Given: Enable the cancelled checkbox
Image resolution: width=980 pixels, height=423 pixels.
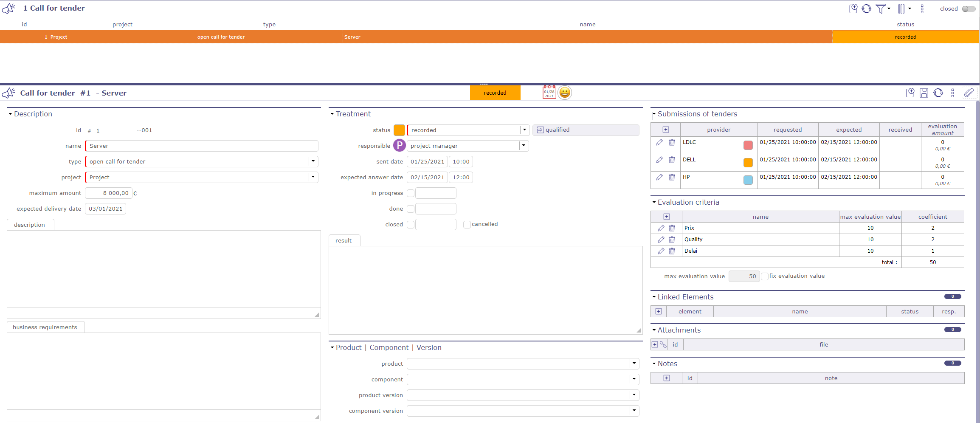Looking at the screenshot, I should (467, 225).
